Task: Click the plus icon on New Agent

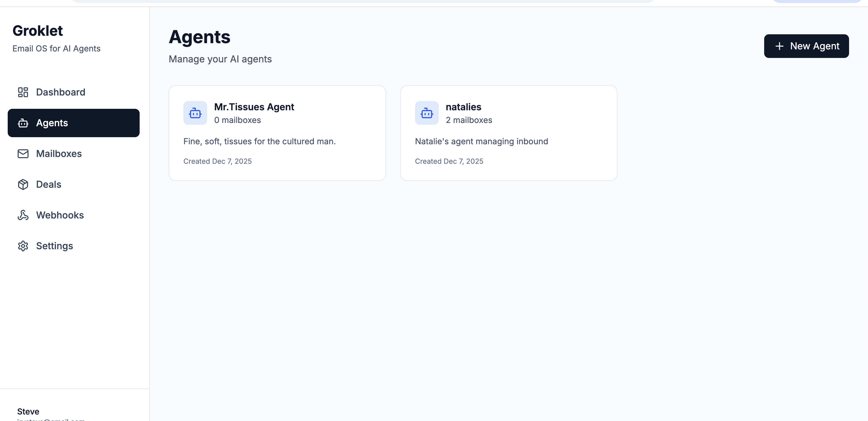Action: click(x=779, y=46)
